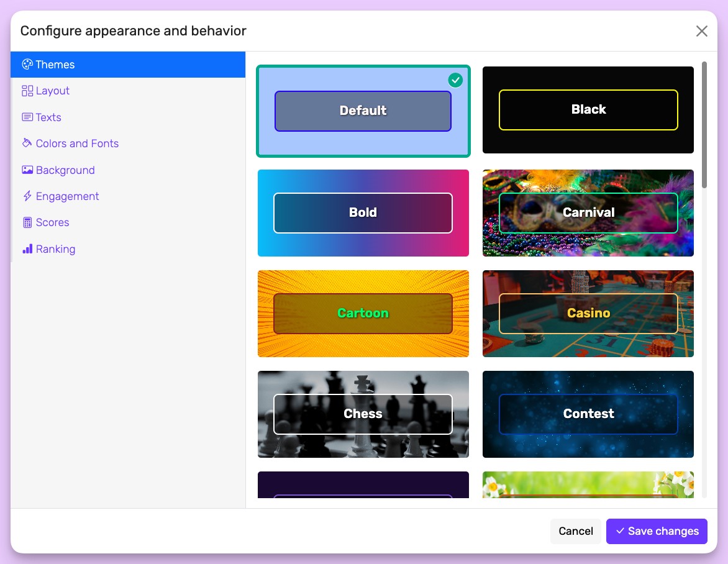
Task: Click the Layout grid icon
Action: tap(27, 91)
